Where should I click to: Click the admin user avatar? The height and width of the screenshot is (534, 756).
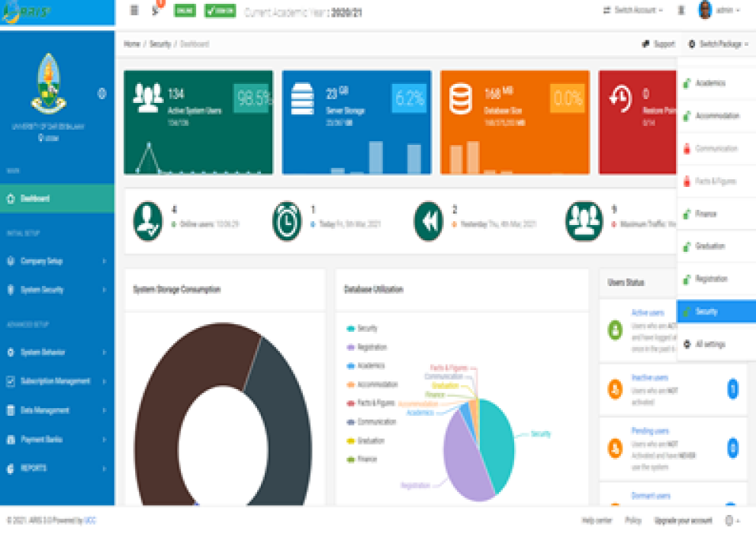(x=706, y=11)
